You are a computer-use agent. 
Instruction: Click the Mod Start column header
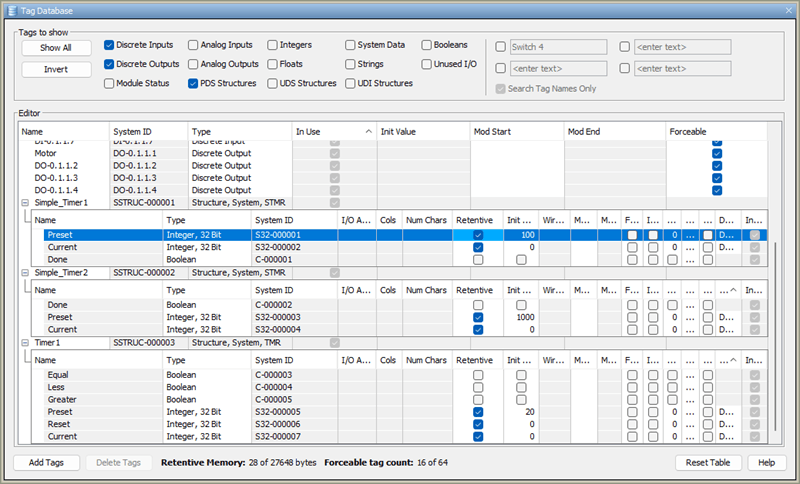tap(516, 132)
